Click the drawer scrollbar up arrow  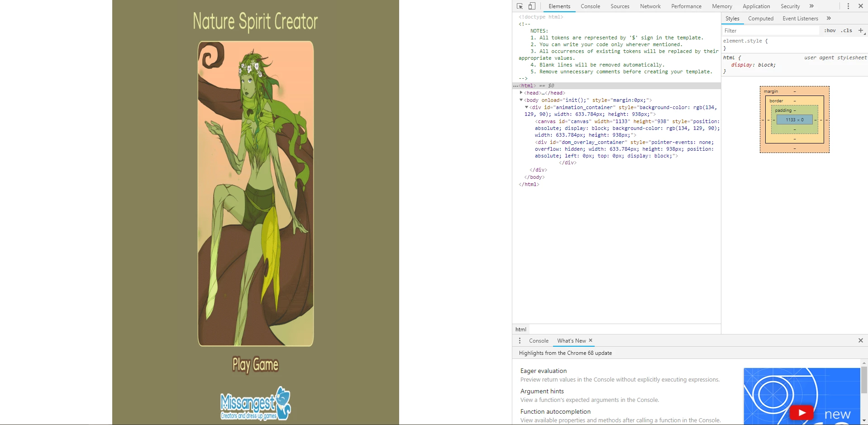[x=864, y=363]
